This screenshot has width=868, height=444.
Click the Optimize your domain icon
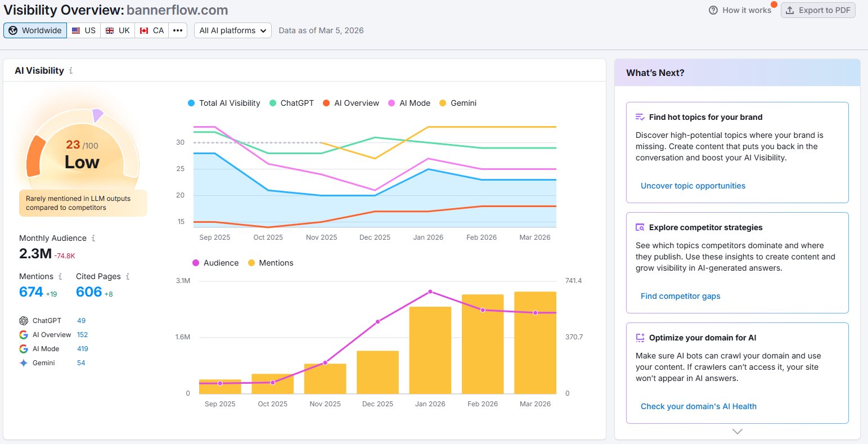640,338
